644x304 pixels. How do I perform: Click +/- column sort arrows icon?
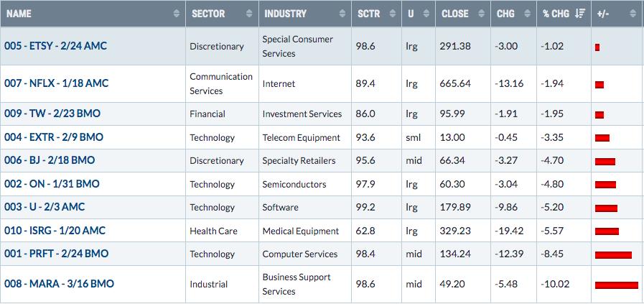coord(633,14)
